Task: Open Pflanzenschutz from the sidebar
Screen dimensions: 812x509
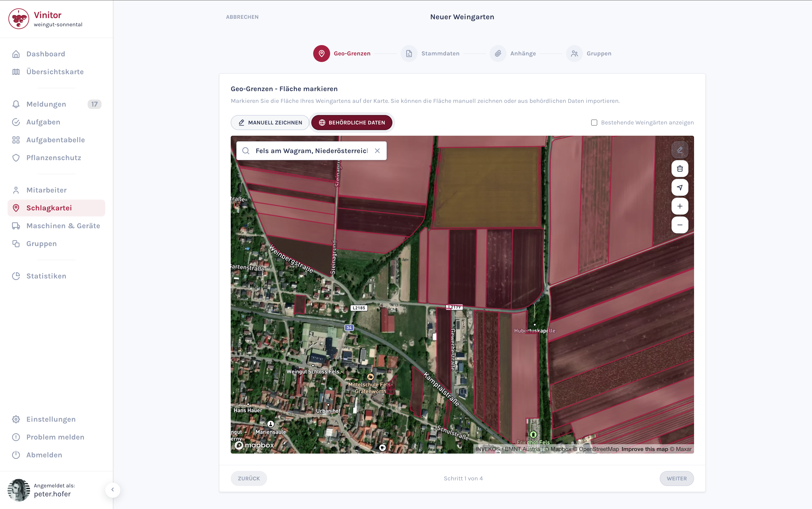Action: click(54, 157)
